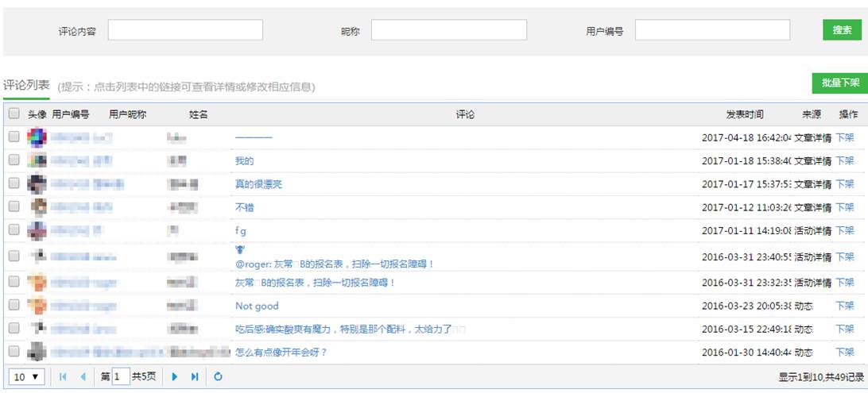Click the 批量下架 button
Screen dimensions: 868x393
click(x=839, y=83)
